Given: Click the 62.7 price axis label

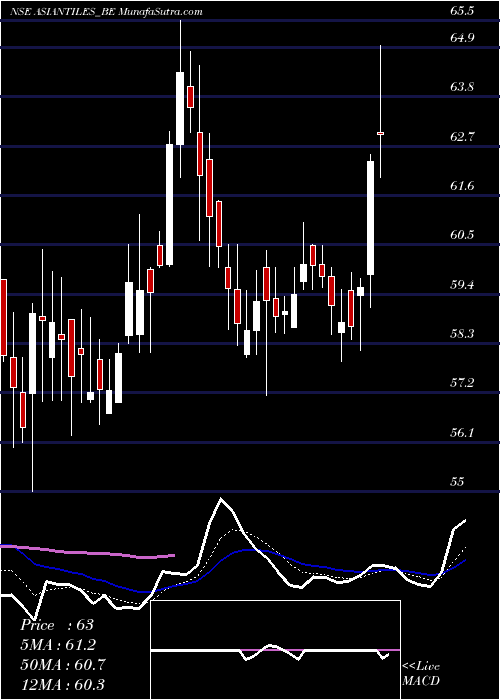Looking at the screenshot, I should pyautogui.click(x=462, y=137).
